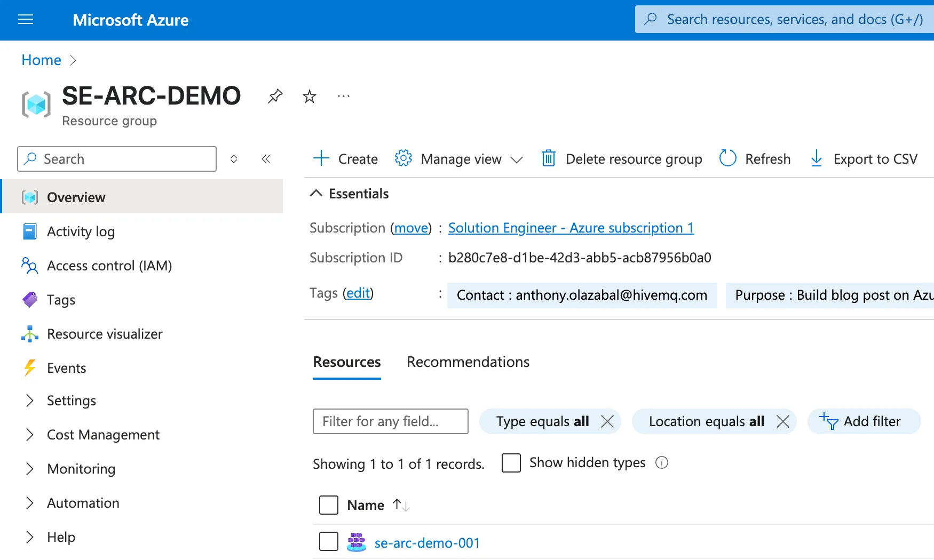
Task: Click the Add filter funnel icon
Action: tap(829, 421)
